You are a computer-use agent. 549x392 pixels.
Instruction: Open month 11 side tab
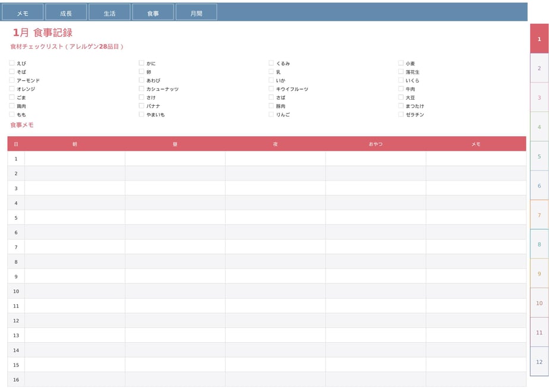click(x=539, y=333)
